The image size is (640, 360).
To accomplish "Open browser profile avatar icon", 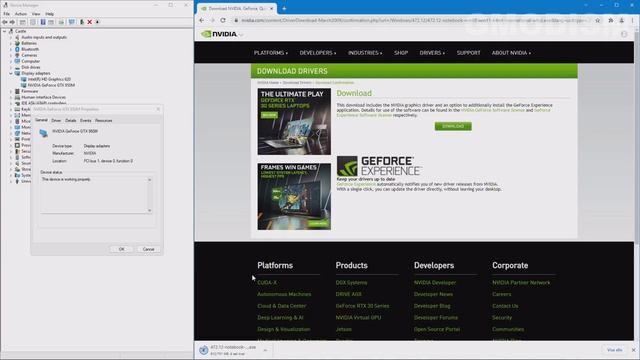I will tap(622, 20).
